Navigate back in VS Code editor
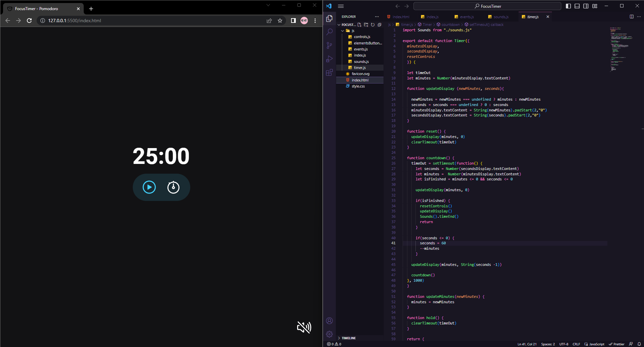Image resolution: width=644 pixels, height=347 pixels. pos(398,6)
